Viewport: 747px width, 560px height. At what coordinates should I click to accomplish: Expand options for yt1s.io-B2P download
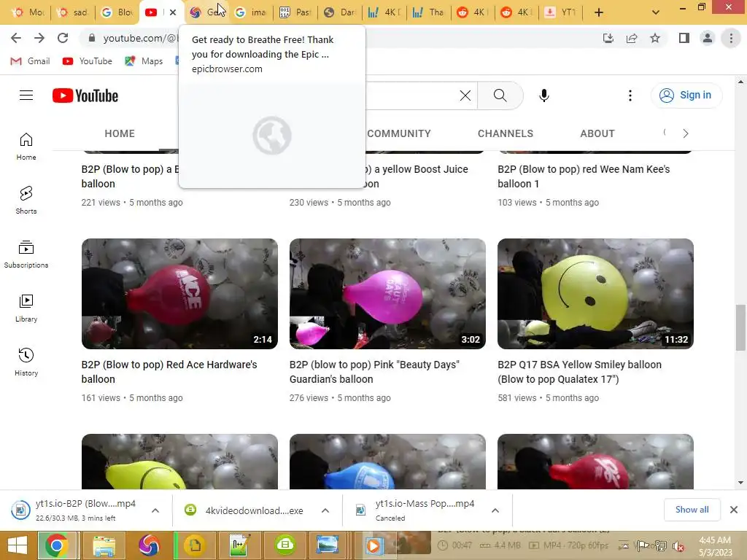[155, 510]
